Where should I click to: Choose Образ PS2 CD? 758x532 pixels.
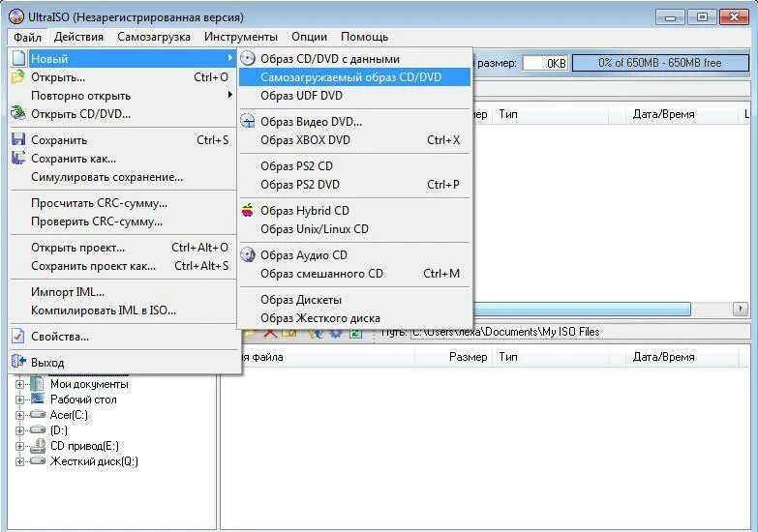pos(354,165)
